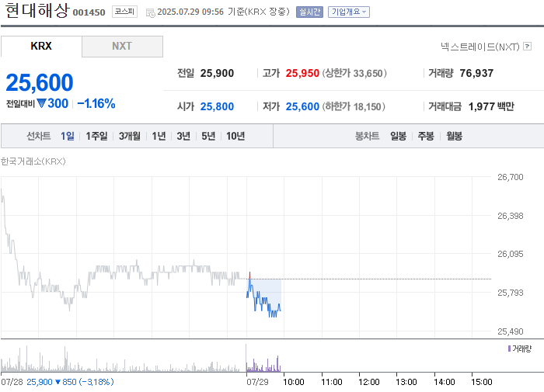Click the stock code 001450
Image resolution: width=544 pixels, height=392 pixels.
[89, 12]
